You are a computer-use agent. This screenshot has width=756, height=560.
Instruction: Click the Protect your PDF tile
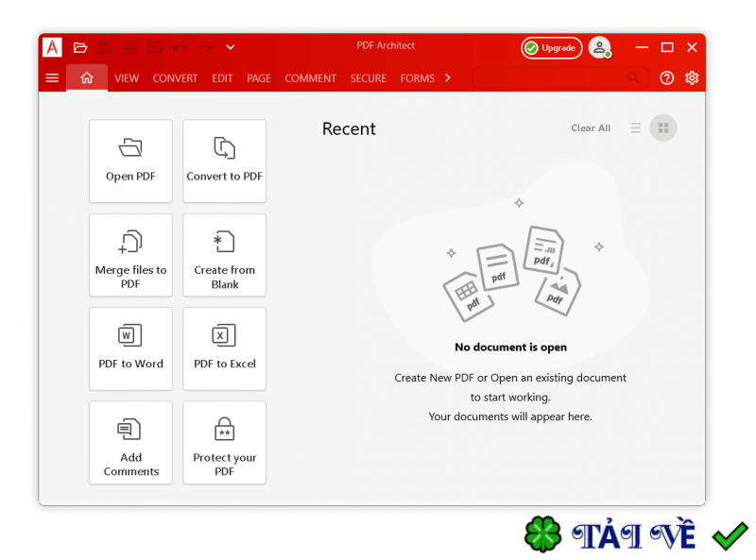(x=225, y=442)
